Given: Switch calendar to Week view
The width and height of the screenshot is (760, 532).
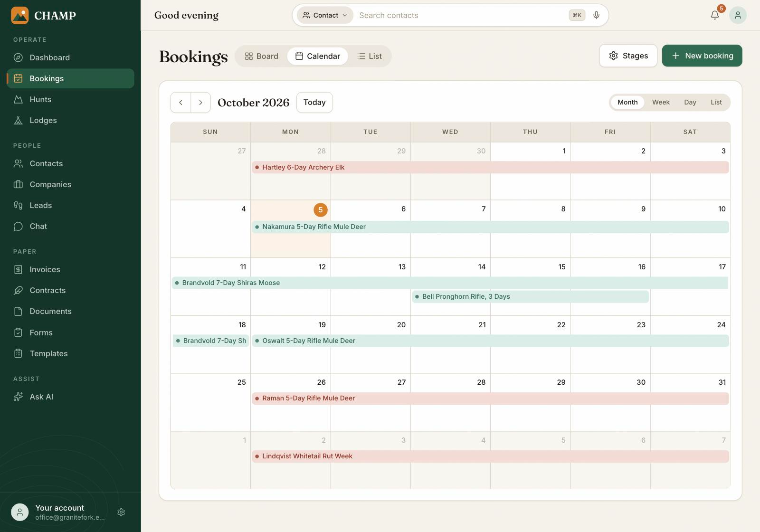Looking at the screenshot, I should (661, 102).
